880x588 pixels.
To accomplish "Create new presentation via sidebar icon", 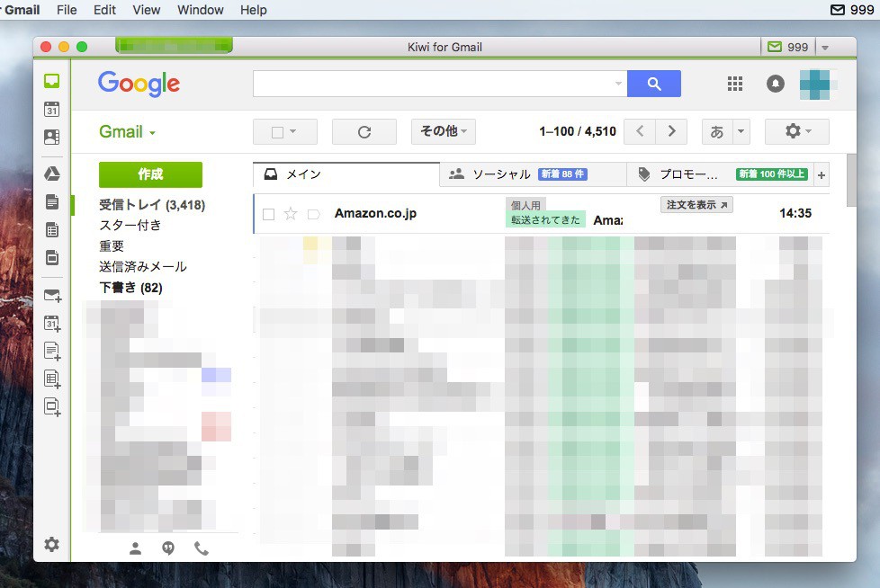I will [x=52, y=407].
